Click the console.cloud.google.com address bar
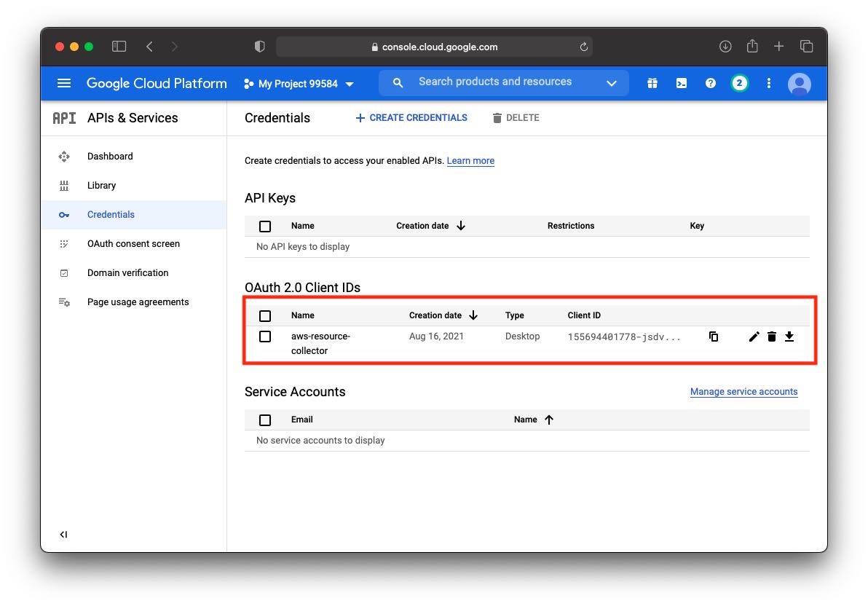This screenshot has width=868, height=606. click(434, 47)
